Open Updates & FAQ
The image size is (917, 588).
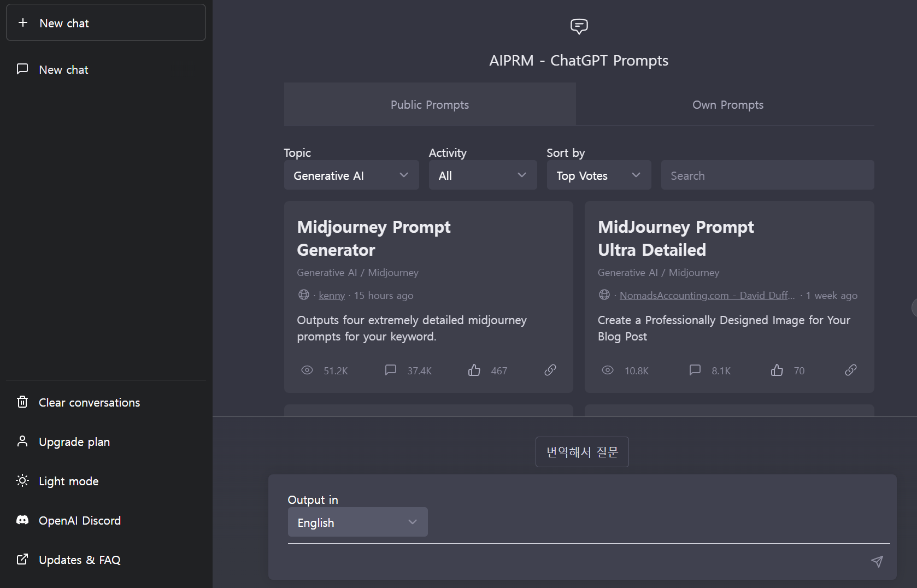(x=106, y=560)
